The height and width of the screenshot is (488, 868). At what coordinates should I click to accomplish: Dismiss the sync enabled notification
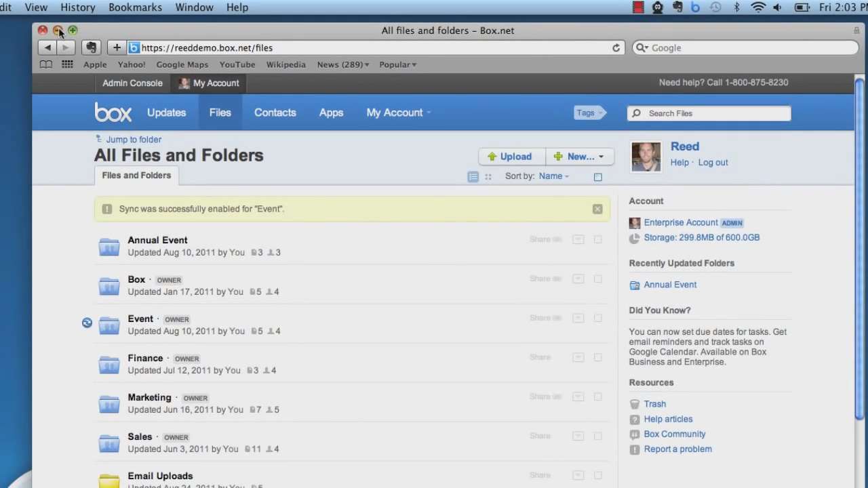(x=597, y=209)
